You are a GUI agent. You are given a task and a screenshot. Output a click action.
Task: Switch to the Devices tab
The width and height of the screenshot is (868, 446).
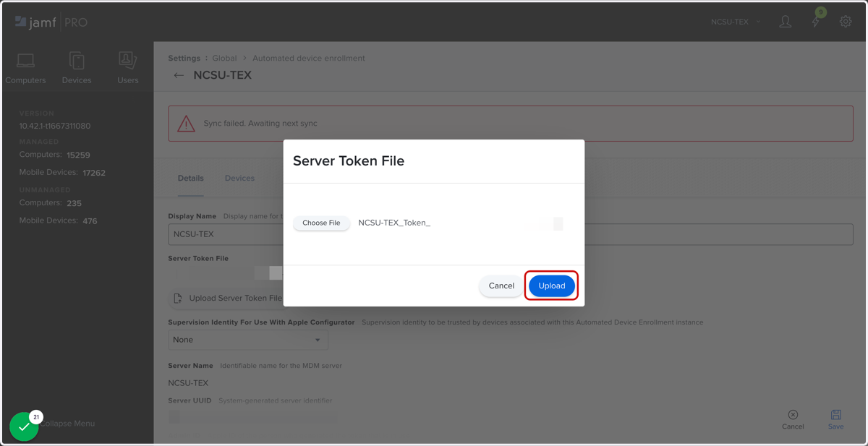point(239,178)
